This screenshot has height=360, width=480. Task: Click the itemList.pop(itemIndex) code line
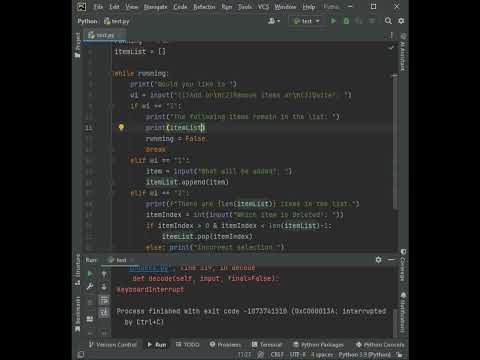point(207,236)
